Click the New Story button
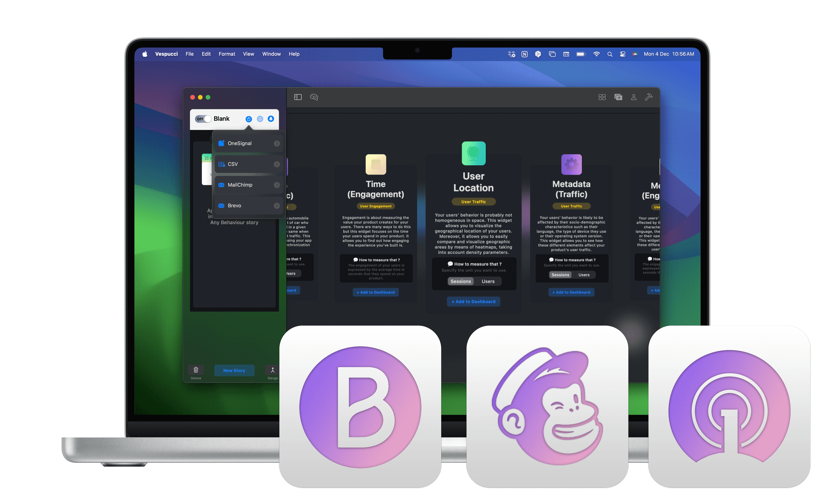The image size is (835, 504). (x=234, y=371)
